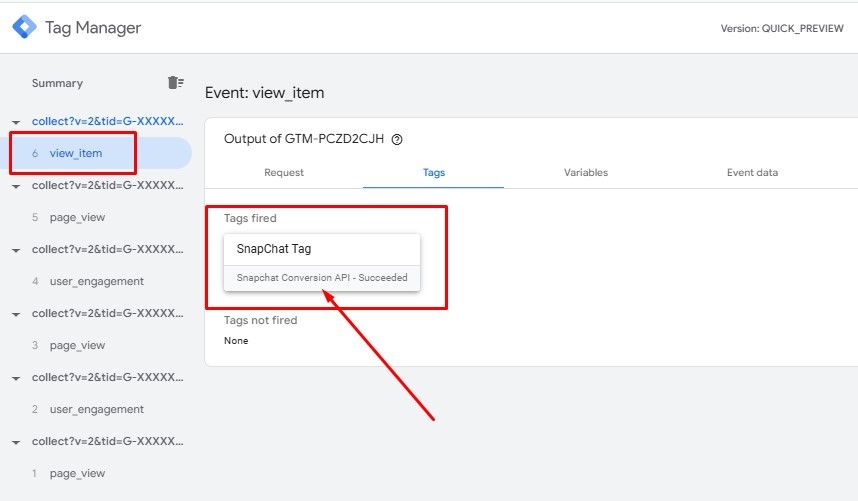Image resolution: width=858 pixels, height=501 pixels.
Task: Open the Summary view
Action: coord(57,83)
